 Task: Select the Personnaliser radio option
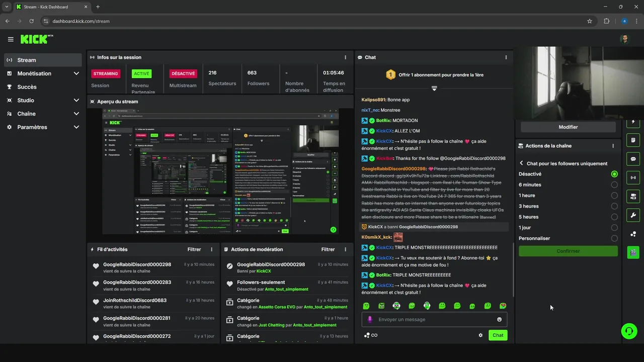tap(614, 238)
